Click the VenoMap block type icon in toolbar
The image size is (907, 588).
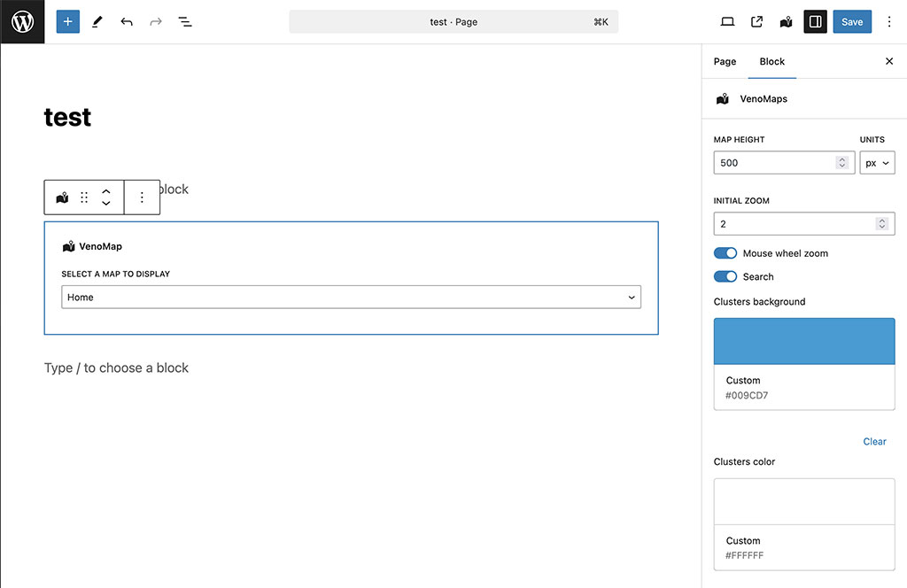(x=63, y=197)
